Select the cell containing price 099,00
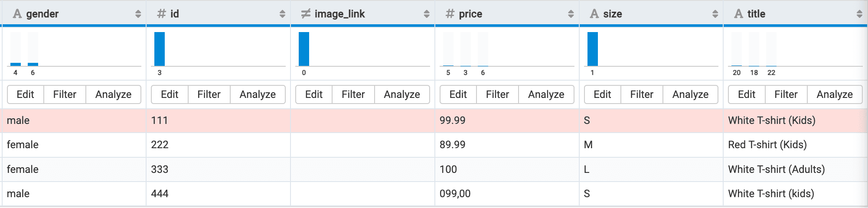This screenshot has width=868, height=208. [x=455, y=194]
